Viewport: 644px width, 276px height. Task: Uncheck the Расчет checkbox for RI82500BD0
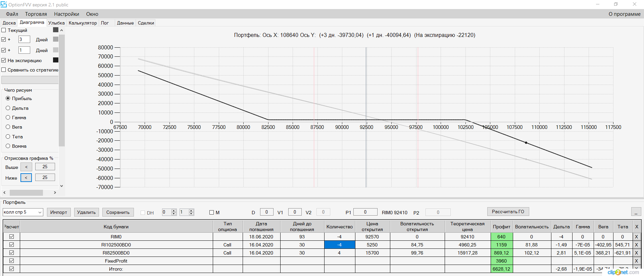tap(12, 253)
